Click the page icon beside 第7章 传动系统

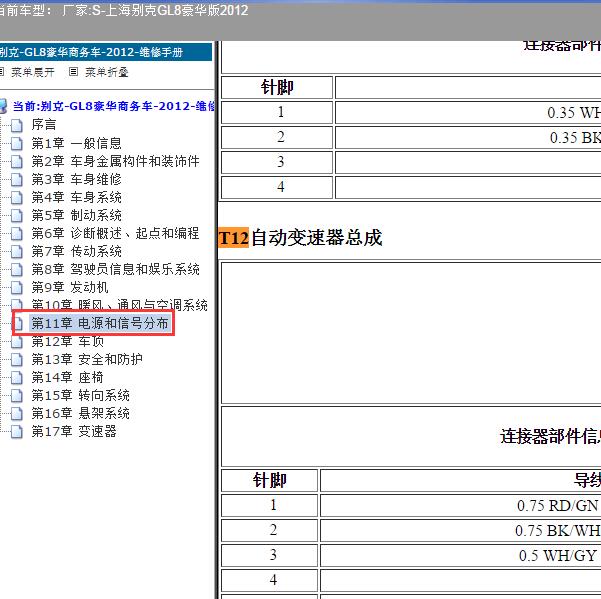tap(16, 251)
